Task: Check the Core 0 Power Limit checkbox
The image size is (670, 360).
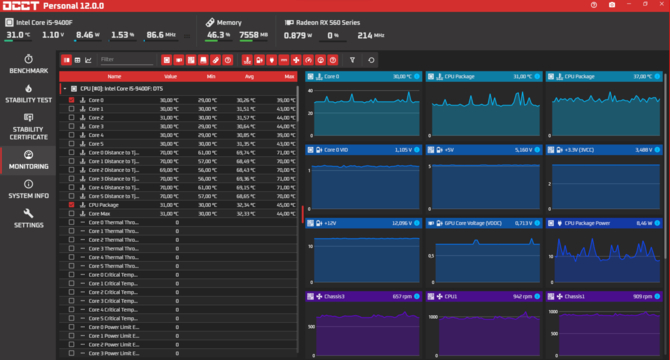Action: pyautogui.click(x=71, y=327)
